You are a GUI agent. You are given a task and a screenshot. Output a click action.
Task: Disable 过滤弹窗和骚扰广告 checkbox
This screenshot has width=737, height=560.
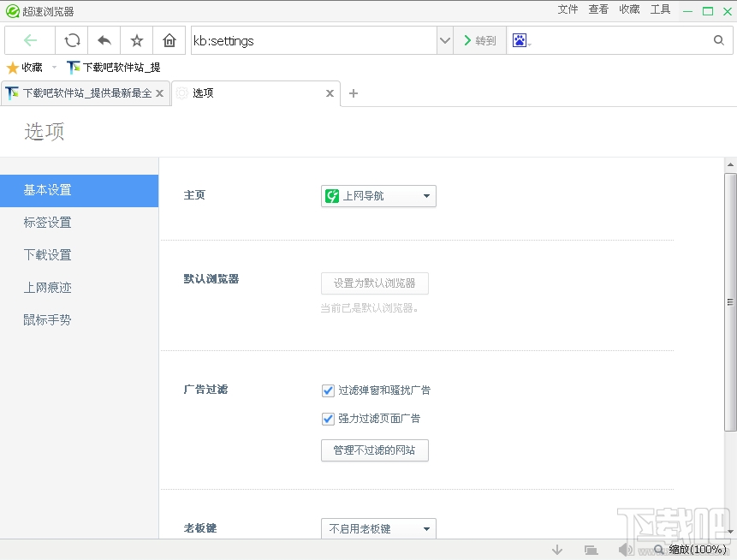[x=328, y=390]
